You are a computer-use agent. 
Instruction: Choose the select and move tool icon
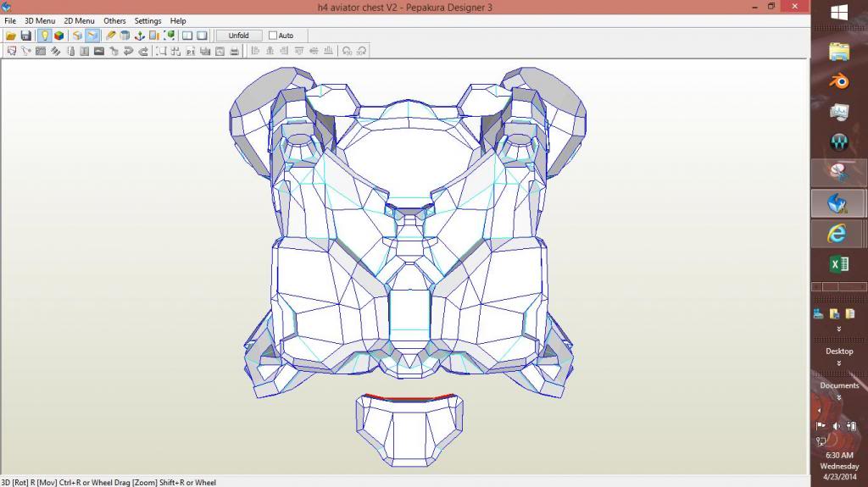(11, 51)
